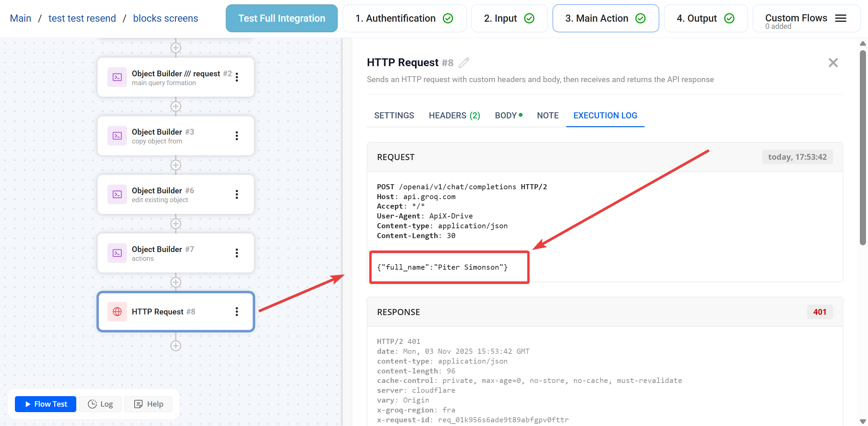Click the checkmark on 2. Input step
Viewport: 868px width, 426px height.
tap(529, 18)
